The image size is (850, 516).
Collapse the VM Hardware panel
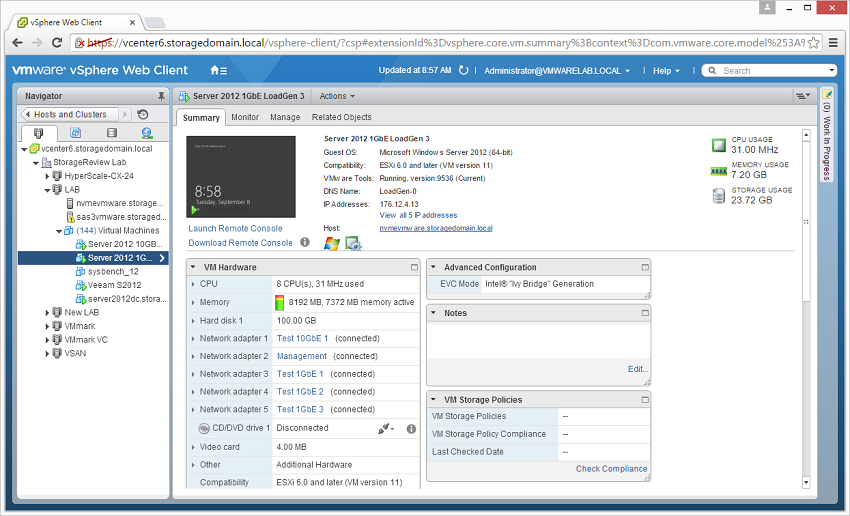pos(193,267)
